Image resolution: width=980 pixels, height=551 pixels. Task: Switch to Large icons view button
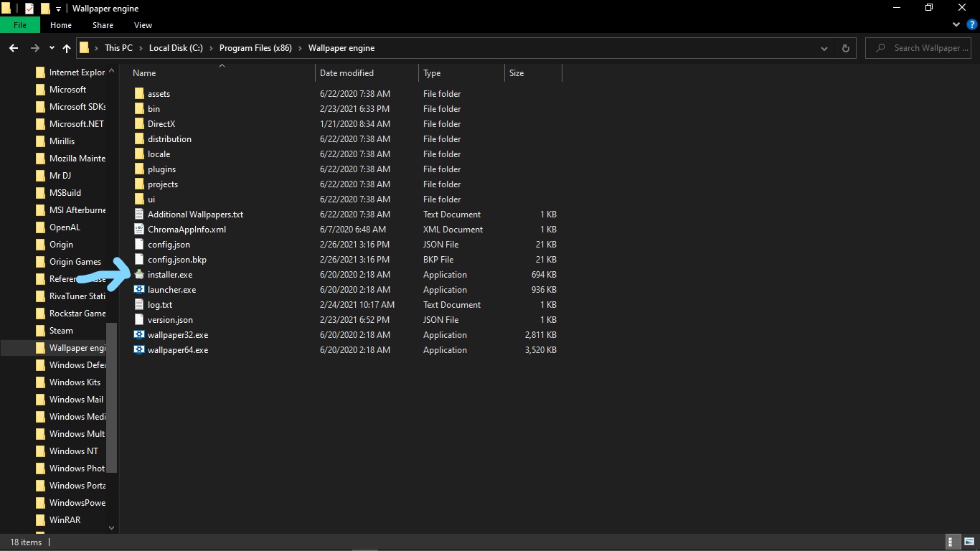[969, 542]
